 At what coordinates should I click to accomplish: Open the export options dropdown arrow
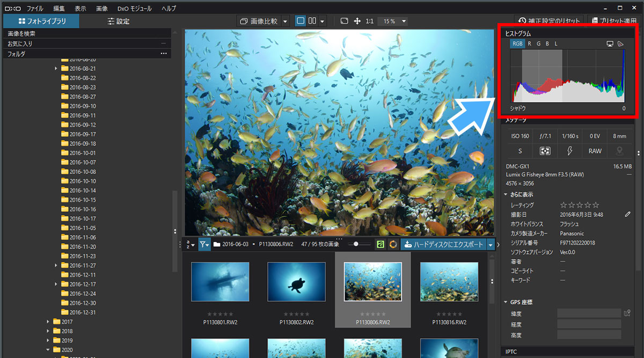point(491,245)
